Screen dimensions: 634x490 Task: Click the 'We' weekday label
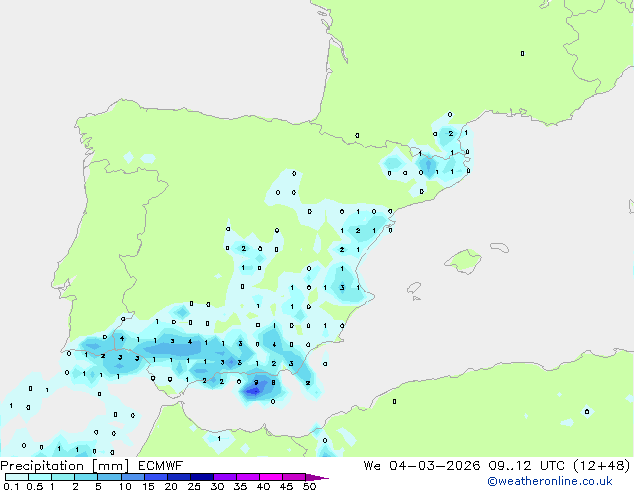click(x=372, y=466)
